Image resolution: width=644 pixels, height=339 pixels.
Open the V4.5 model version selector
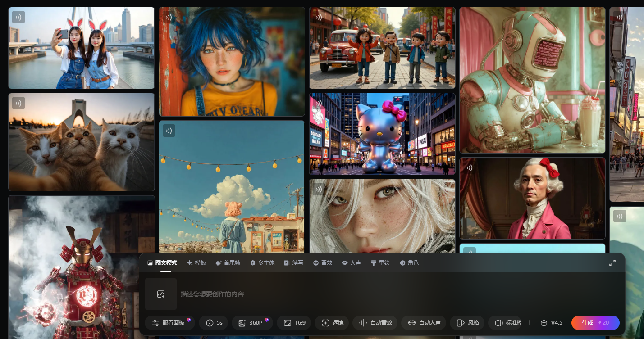tap(551, 323)
